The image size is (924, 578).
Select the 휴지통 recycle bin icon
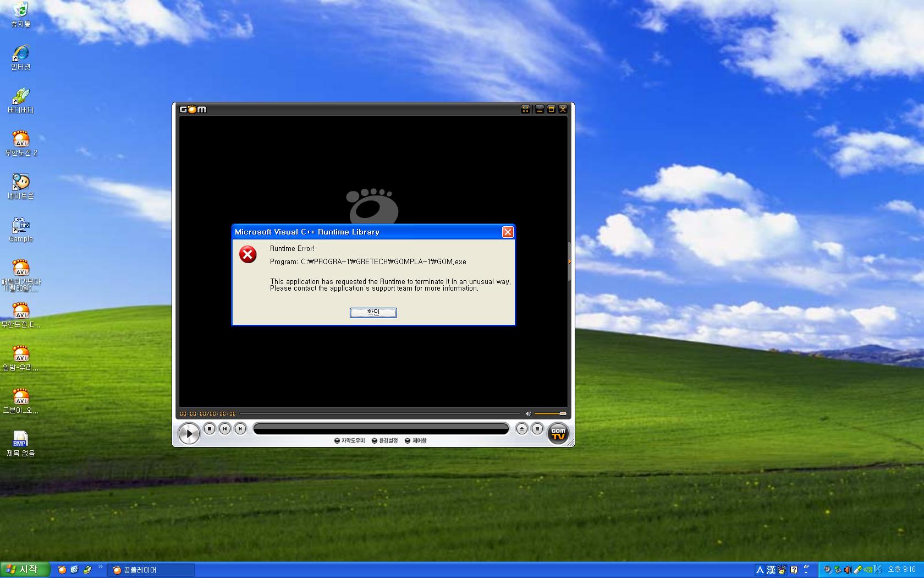[x=20, y=15]
